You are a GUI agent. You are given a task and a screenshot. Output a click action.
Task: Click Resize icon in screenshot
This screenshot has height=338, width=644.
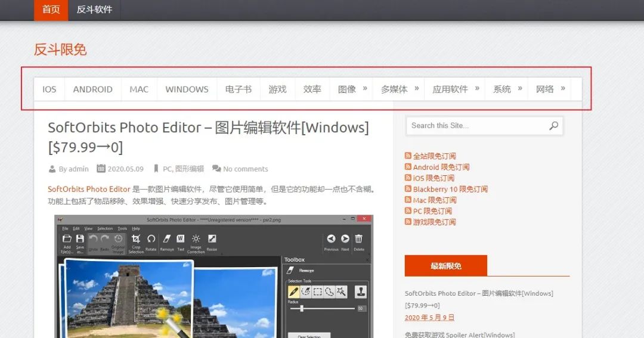coord(212,238)
